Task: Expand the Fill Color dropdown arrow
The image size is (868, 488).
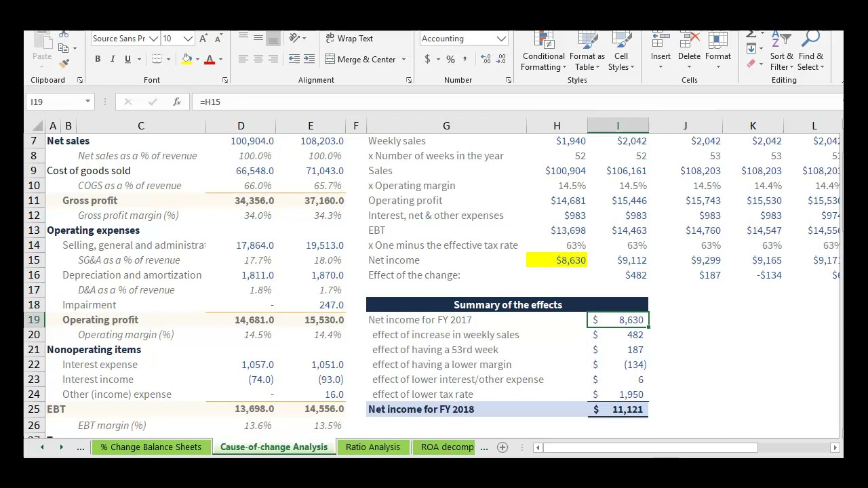Action: coord(197,60)
